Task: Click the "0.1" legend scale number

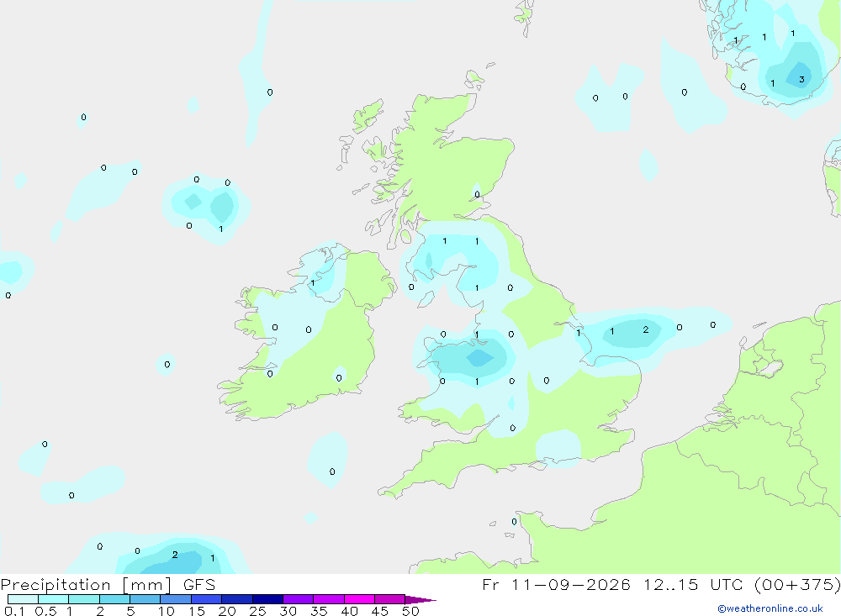Action: [14, 611]
